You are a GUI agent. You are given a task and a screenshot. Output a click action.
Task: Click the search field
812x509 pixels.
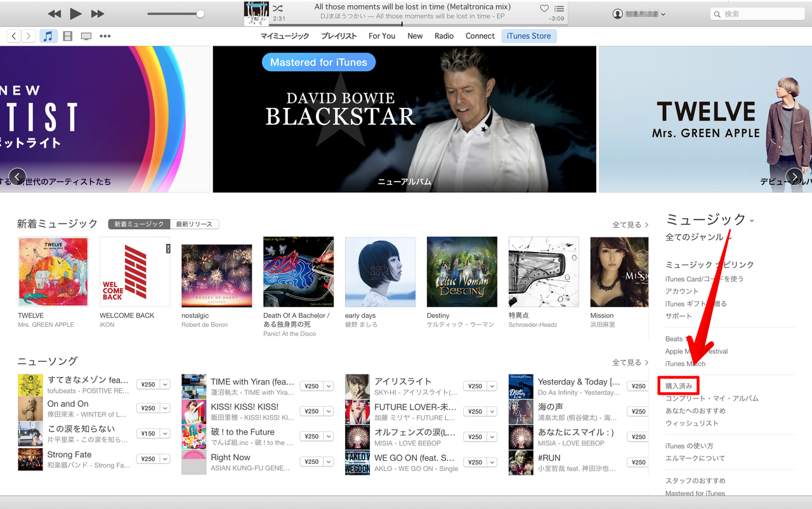coord(758,13)
